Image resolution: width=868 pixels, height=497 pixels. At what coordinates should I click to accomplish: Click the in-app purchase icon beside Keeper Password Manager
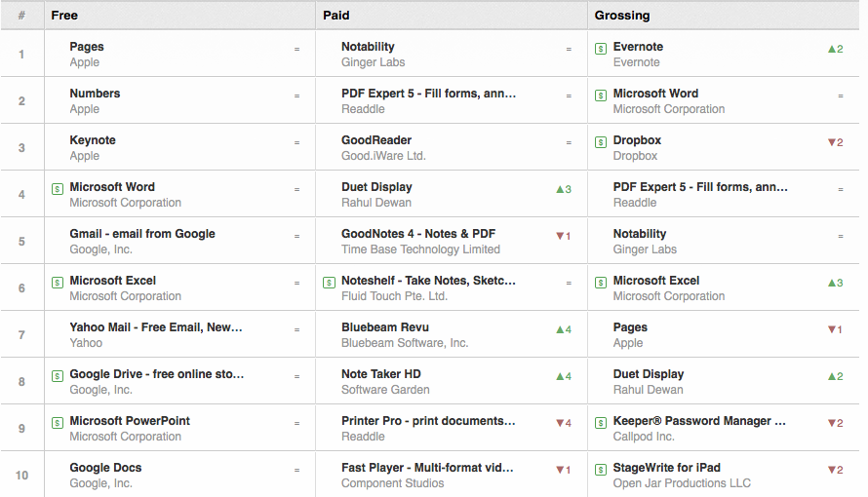[x=601, y=423]
